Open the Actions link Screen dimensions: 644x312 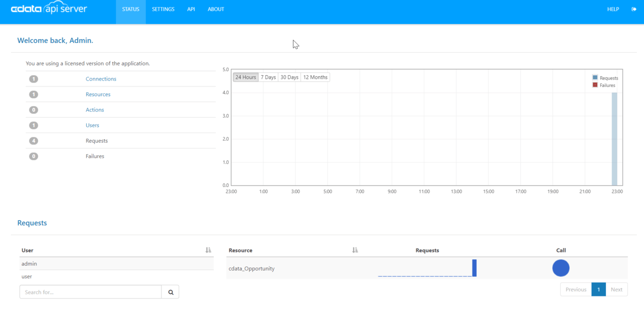pyautogui.click(x=95, y=110)
